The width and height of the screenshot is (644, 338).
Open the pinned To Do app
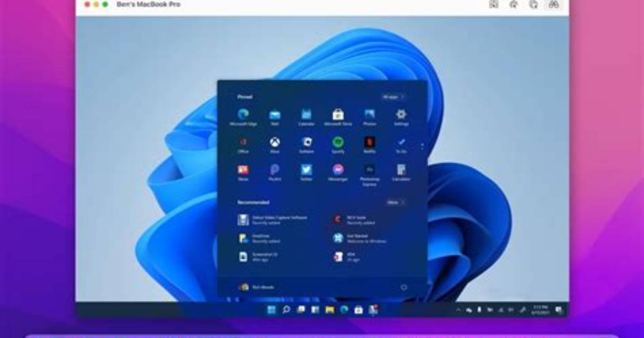point(401,145)
